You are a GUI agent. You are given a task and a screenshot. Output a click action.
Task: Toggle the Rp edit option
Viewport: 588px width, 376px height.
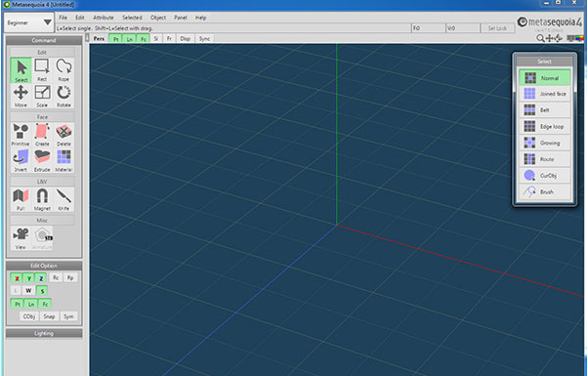70,277
